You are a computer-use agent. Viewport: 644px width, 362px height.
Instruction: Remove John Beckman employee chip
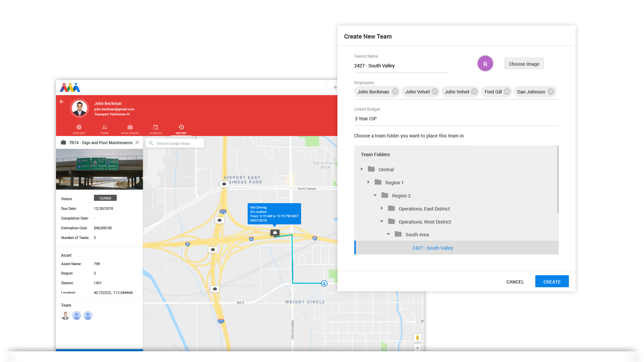(x=395, y=92)
